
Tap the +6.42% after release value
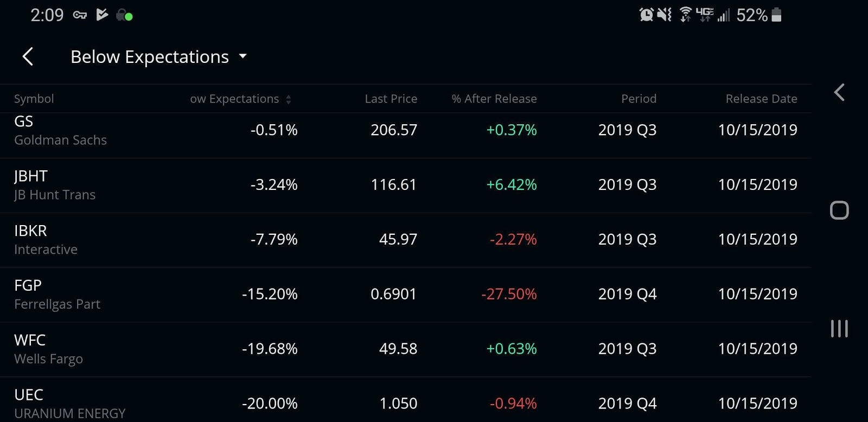512,185
